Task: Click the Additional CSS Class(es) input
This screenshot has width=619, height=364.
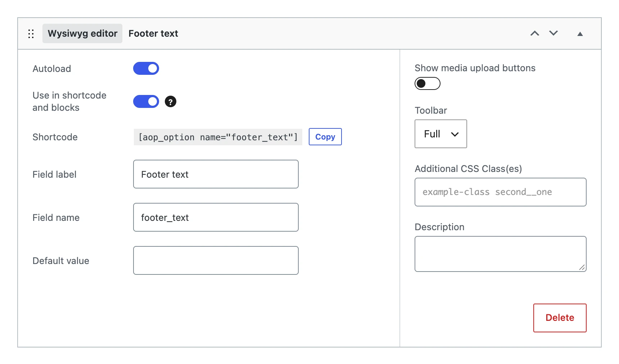Action: coord(501,192)
